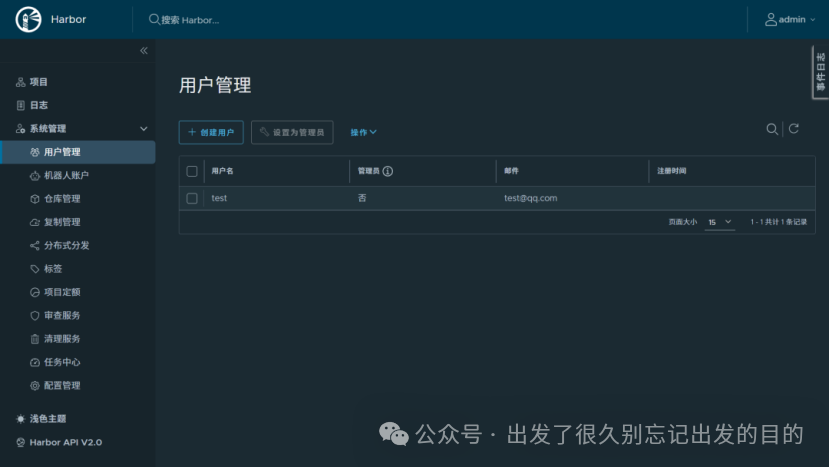Click the test username cell
The height and width of the screenshot is (467, 830).
(x=219, y=198)
